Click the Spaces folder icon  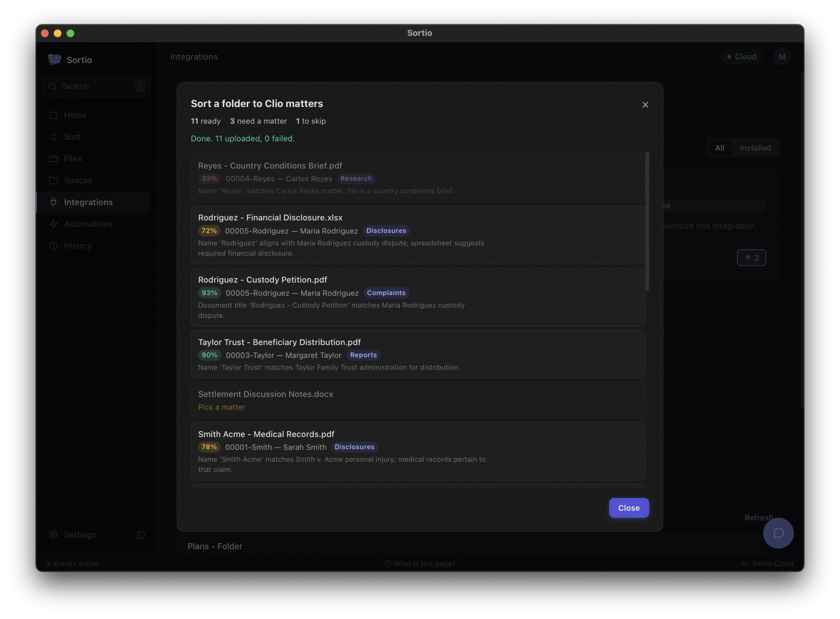point(53,180)
